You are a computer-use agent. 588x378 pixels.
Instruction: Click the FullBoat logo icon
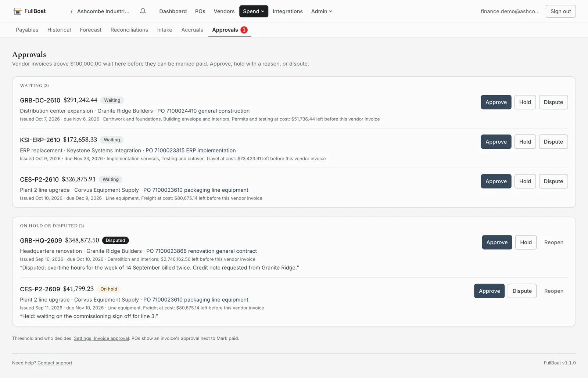click(x=17, y=11)
